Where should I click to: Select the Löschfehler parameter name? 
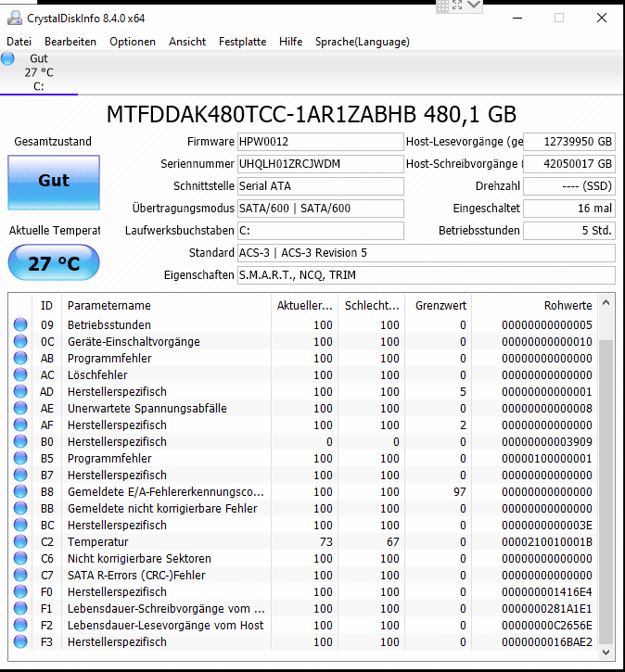pos(97,375)
